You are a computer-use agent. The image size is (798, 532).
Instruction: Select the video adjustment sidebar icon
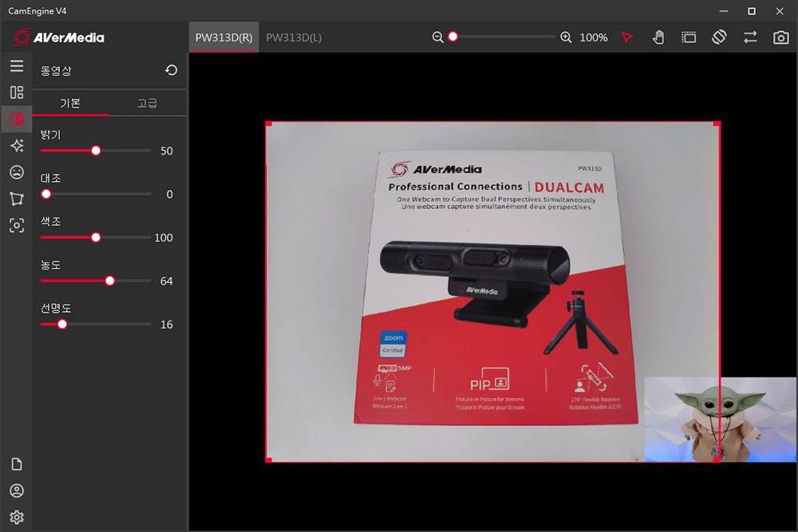tap(17, 119)
